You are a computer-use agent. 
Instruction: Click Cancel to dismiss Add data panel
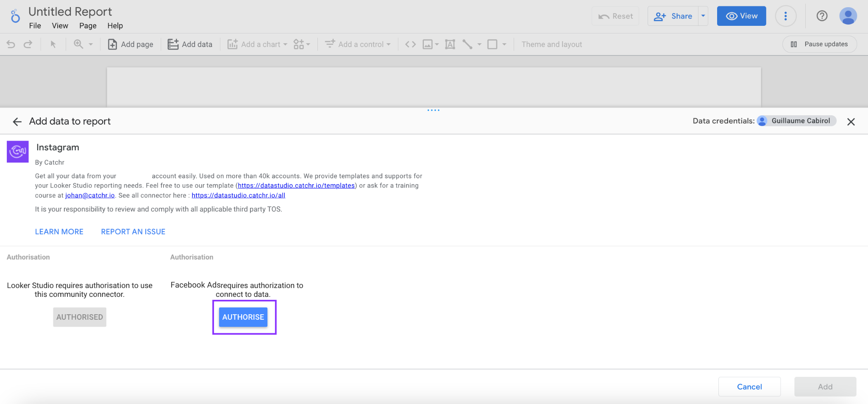pyautogui.click(x=749, y=386)
